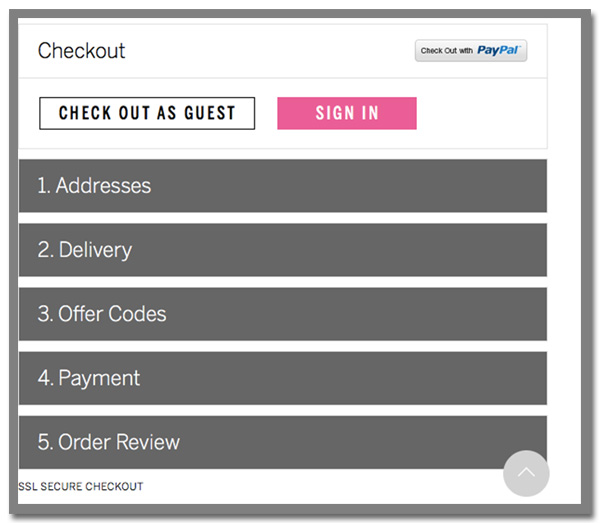Choose Check Out As Guest

point(147,113)
